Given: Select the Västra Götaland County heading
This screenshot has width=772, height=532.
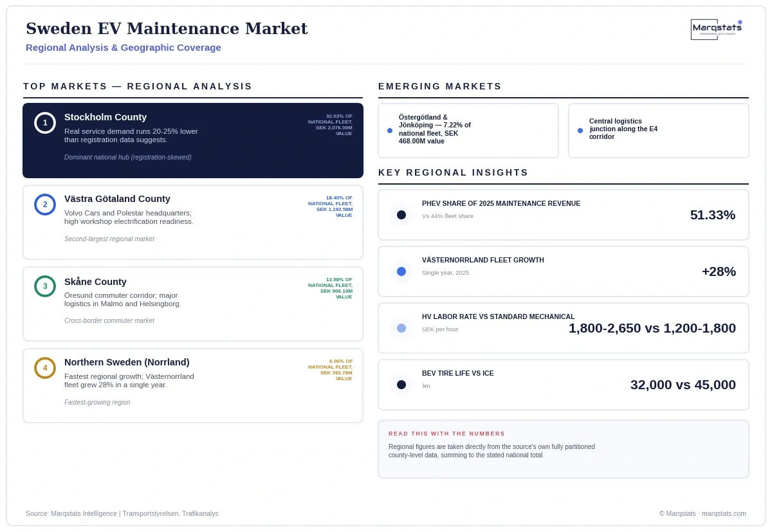Looking at the screenshot, I should (117, 199).
